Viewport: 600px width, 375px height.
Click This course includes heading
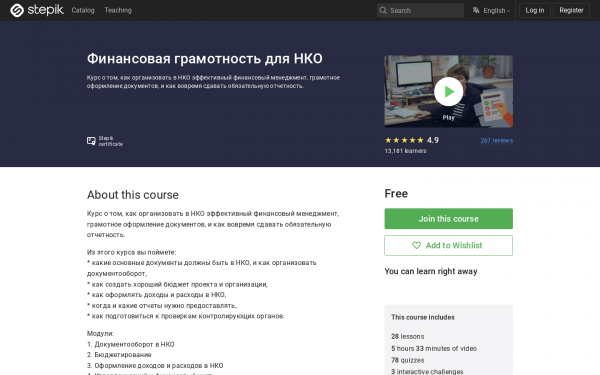423,317
